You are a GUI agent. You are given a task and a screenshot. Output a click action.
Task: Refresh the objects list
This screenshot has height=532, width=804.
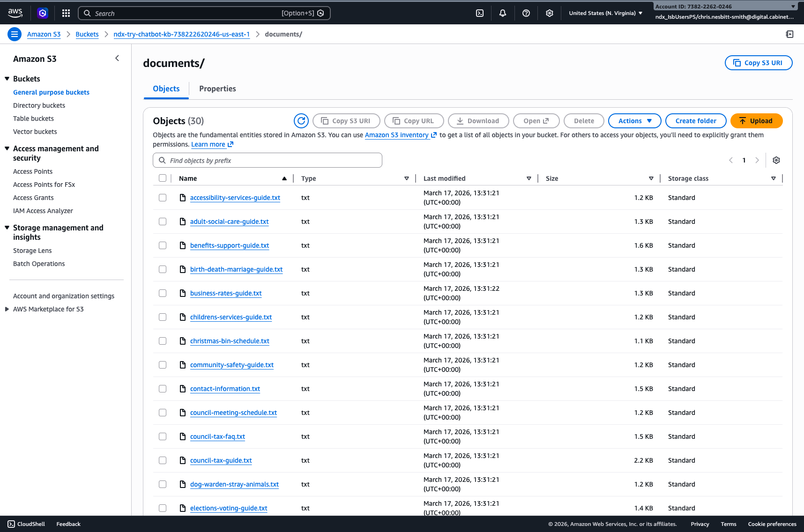301,121
